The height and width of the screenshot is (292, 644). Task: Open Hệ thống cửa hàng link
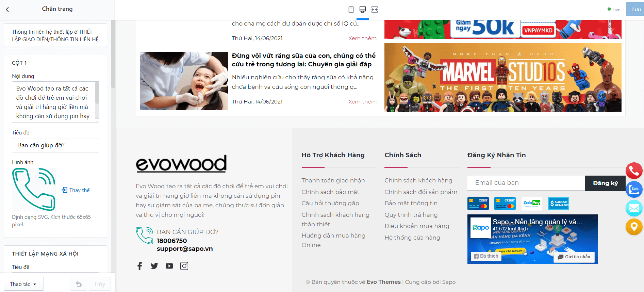pos(412,238)
